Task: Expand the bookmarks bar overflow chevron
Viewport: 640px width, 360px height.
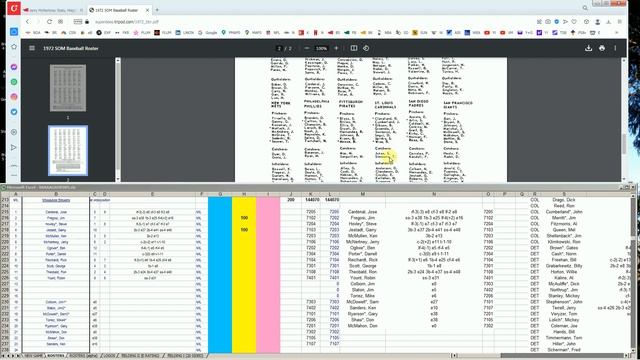Action: pos(616,32)
